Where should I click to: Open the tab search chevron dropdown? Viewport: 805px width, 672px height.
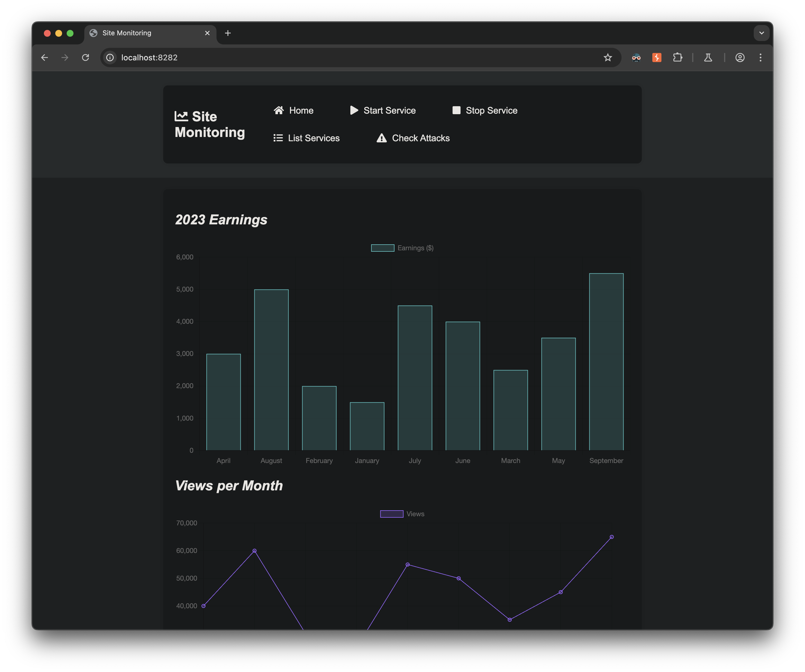[x=761, y=33]
